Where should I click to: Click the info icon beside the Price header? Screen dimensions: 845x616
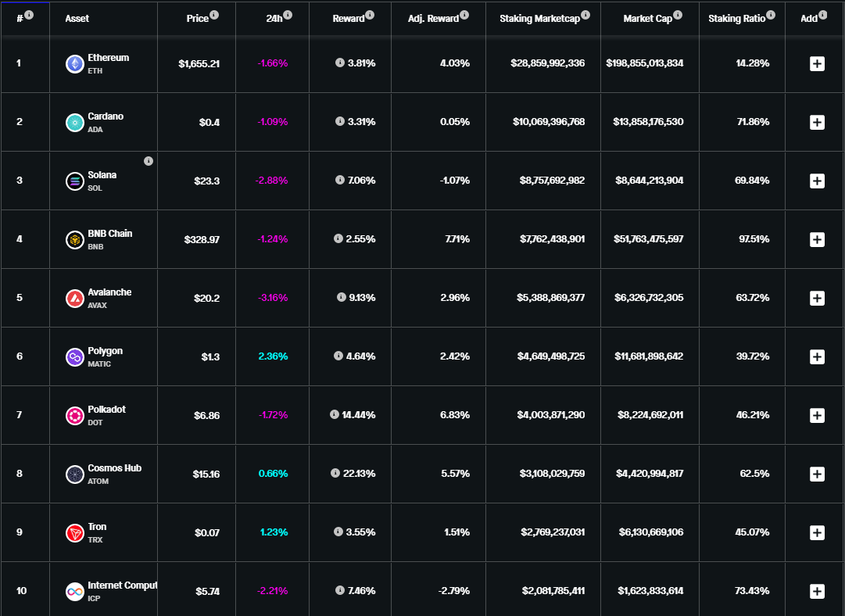point(214,15)
